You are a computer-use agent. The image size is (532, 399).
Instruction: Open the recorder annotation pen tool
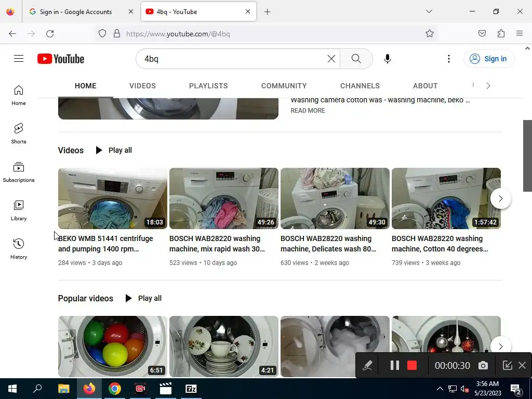click(367, 365)
